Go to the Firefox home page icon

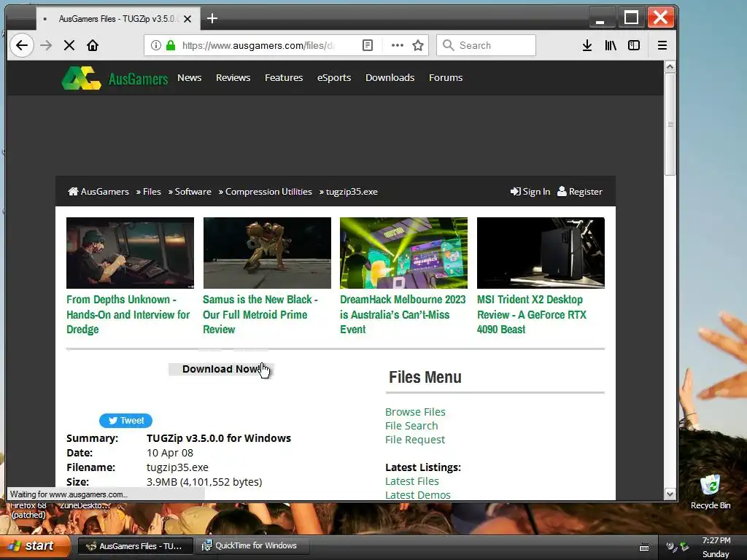93,45
